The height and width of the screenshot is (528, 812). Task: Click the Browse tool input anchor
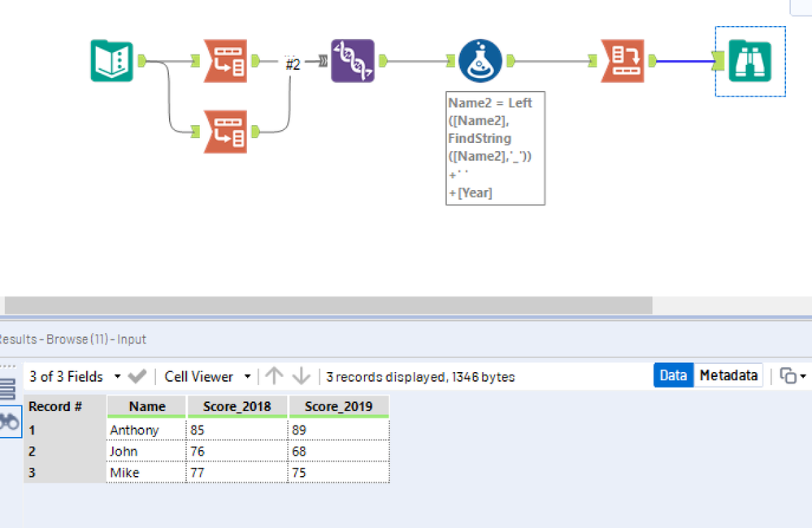coord(719,61)
